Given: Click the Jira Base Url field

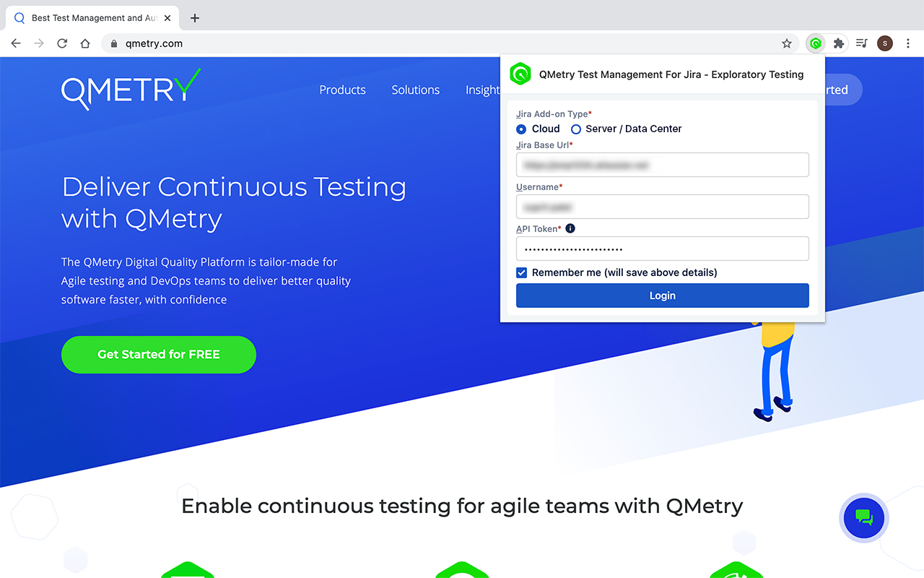Looking at the screenshot, I should pyautogui.click(x=662, y=165).
